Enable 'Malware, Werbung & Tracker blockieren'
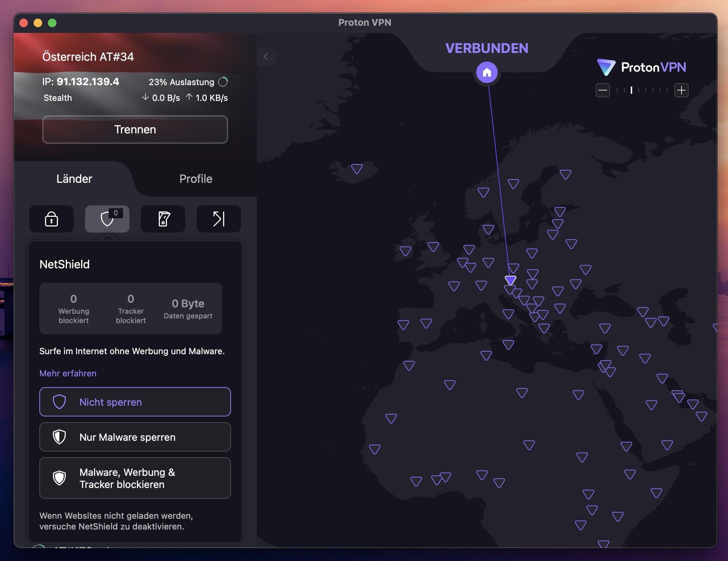The width and height of the screenshot is (728, 561). point(135,478)
